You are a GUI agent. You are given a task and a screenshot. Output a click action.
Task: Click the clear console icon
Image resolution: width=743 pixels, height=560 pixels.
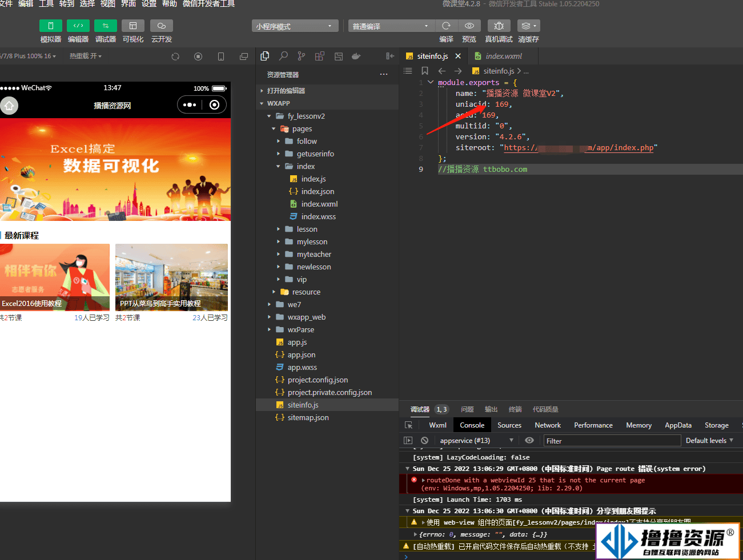point(424,441)
